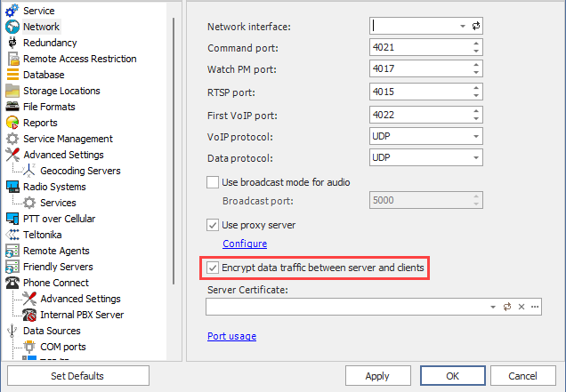Screen dimensions: 566x392
Task: Open the Server Certificate dropdown arrow
Action: tap(492, 307)
